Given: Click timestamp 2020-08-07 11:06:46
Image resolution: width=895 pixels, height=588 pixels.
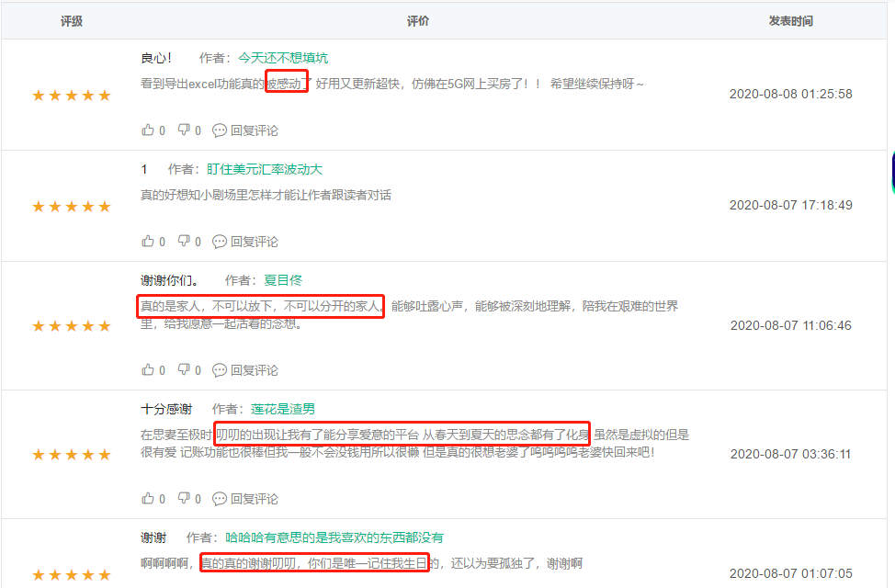Looking at the screenshot, I should tap(790, 325).
